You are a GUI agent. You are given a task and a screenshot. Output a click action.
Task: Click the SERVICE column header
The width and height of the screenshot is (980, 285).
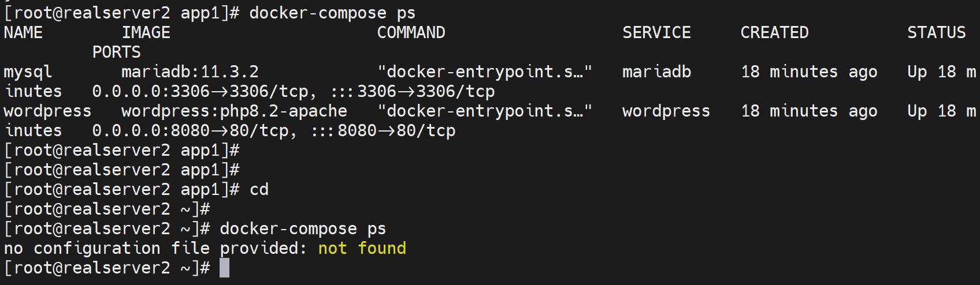click(x=656, y=33)
